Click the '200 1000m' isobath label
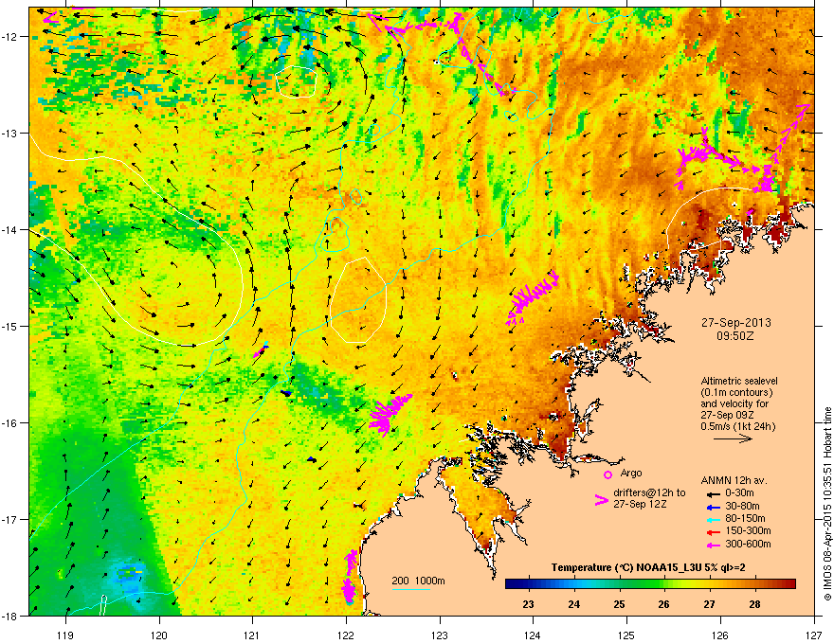834x644 pixels. click(x=418, y=581)
